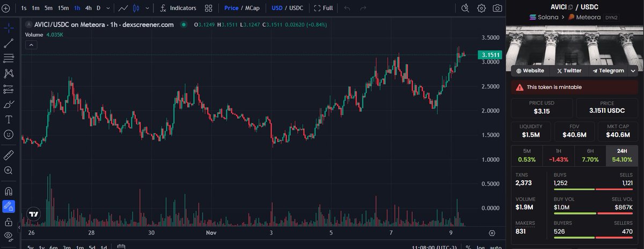The width and height of the screenshot is (644, 249).
Task: Select the 5m timeframe
Action: 48,8
